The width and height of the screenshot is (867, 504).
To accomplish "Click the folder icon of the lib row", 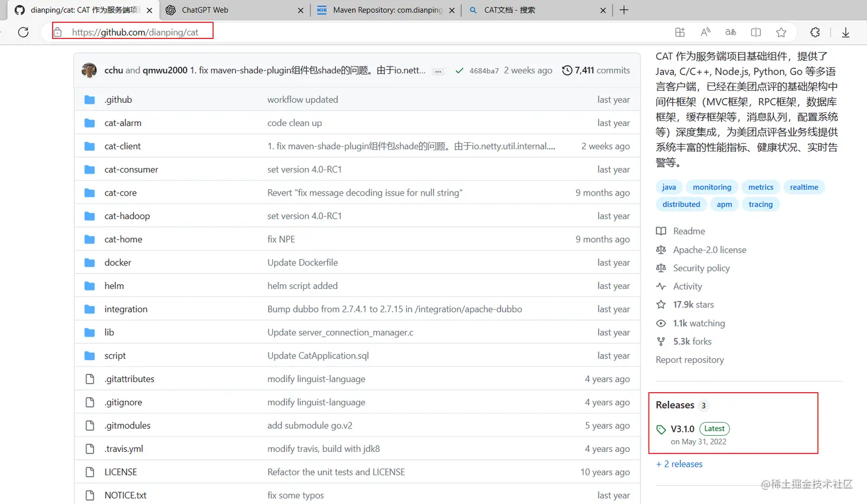I will click(89, 333).
